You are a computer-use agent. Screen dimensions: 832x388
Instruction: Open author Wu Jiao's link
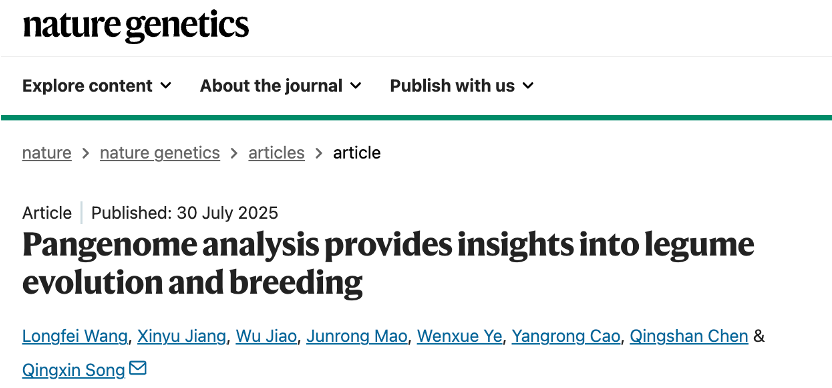[266, 336]
